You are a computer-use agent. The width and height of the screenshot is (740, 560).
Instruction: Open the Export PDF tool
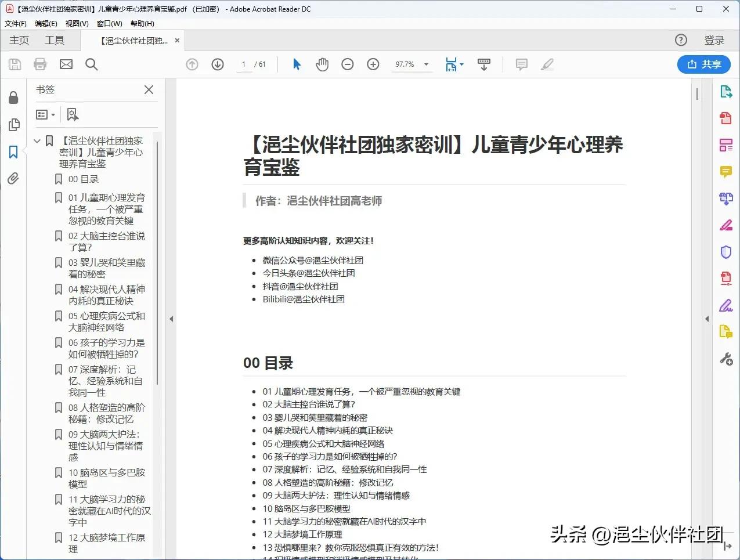click(x=726, y=92)
